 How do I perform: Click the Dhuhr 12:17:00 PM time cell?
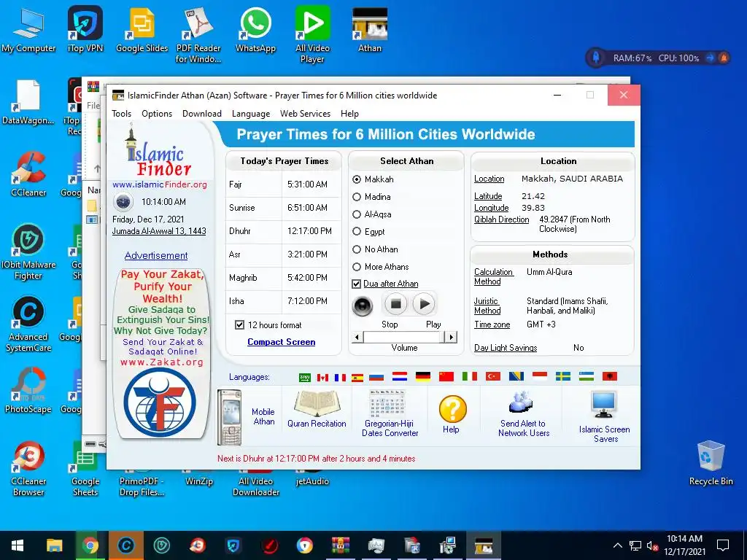click(x=309, y=231)
